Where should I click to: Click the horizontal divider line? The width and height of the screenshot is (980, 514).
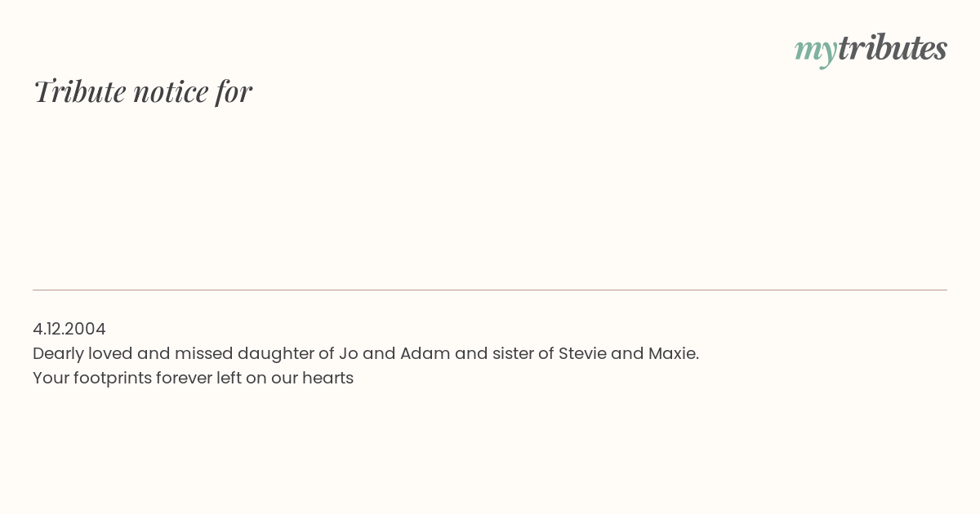click(x=490, y=290)
